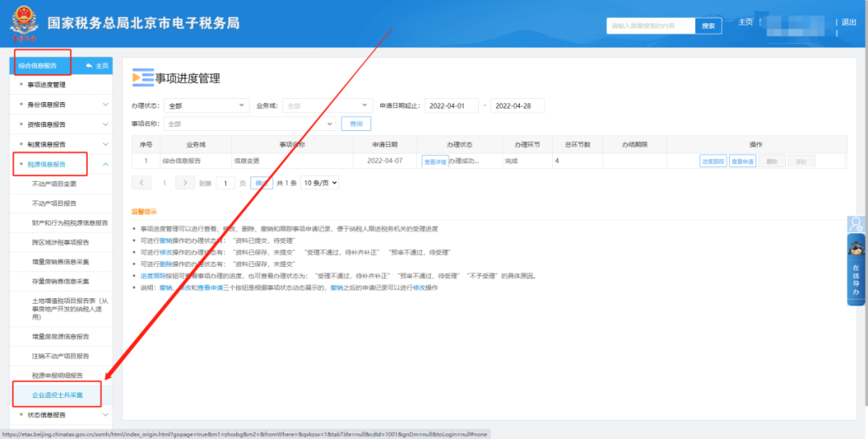
Task: Click the 综合信息报告 sidebar header
Action: pyautogui.click(x=38, y=65)
